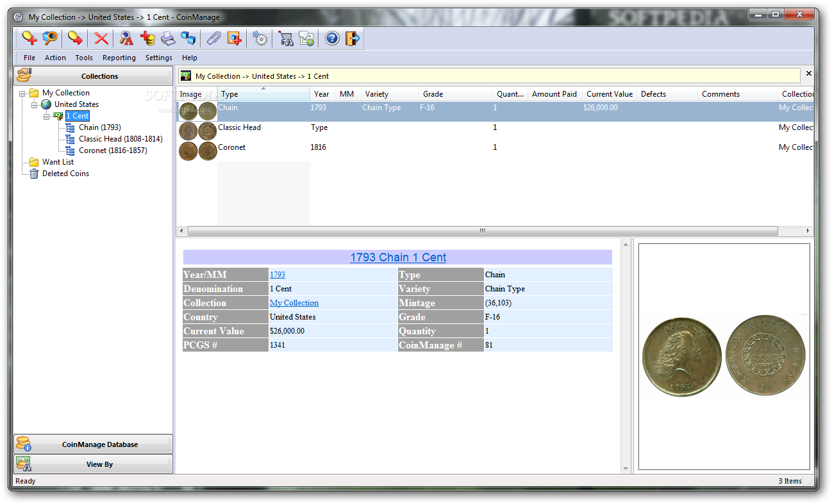The height and width of the screenshot is (504, 832).
Task: Open the Help menu
Action: (x=190, y=58)
